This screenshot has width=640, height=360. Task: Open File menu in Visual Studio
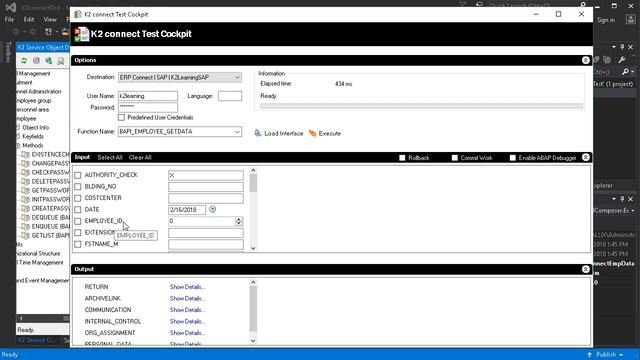click(9, 19)
